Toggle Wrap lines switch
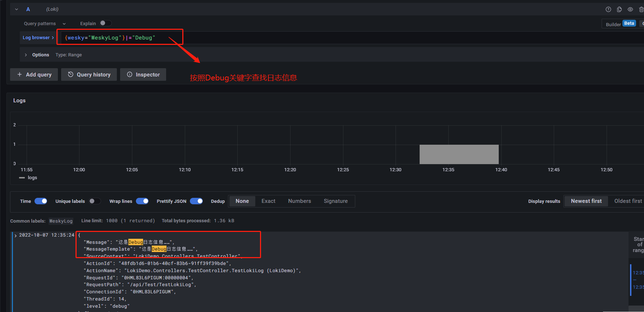The width and height of the screenshot is (644, 312). tap(142, 201)
